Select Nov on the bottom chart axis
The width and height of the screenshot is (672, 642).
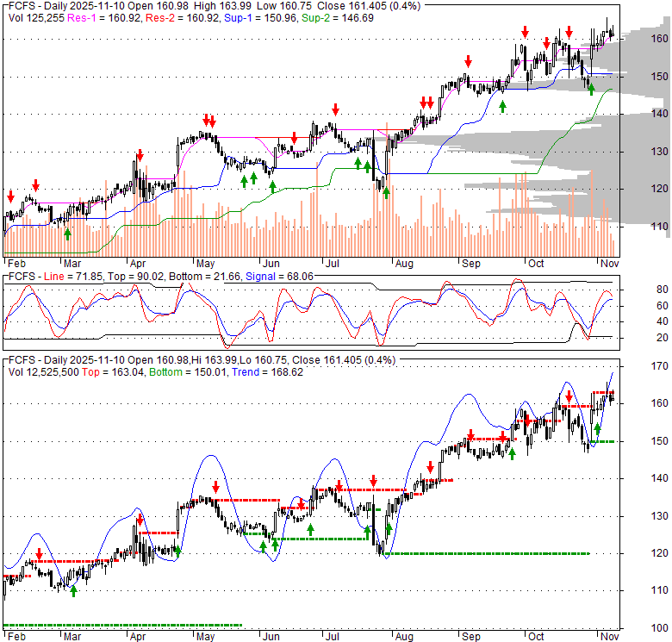click(x=609, y=637)
